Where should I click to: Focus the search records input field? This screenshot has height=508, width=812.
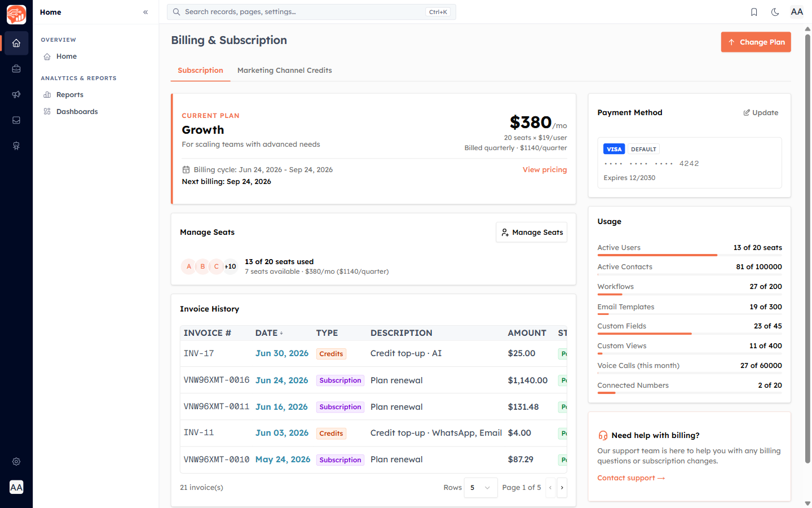pos(311,12)
